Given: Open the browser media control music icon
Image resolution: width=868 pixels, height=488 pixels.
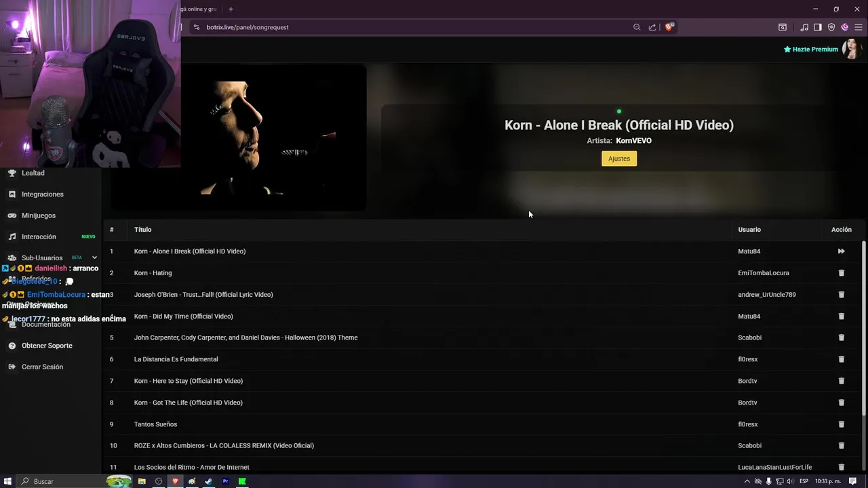Looking at the screenshot, I should 804,27.
